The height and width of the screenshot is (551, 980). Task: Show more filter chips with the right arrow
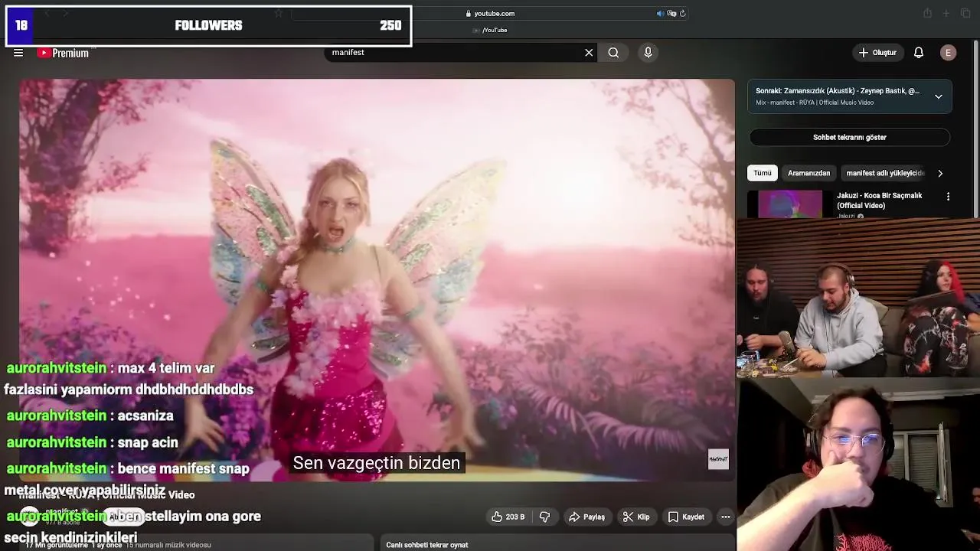click(x=940, y=173)
